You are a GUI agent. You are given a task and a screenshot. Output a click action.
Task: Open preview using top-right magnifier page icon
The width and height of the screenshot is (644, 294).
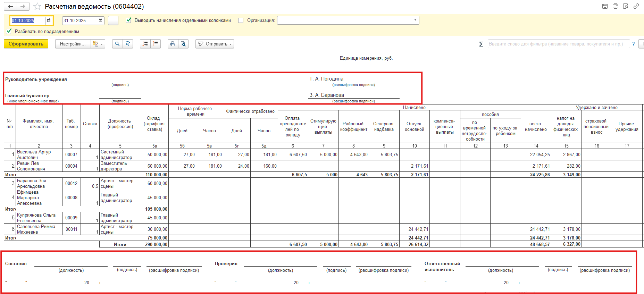[626, 6]
